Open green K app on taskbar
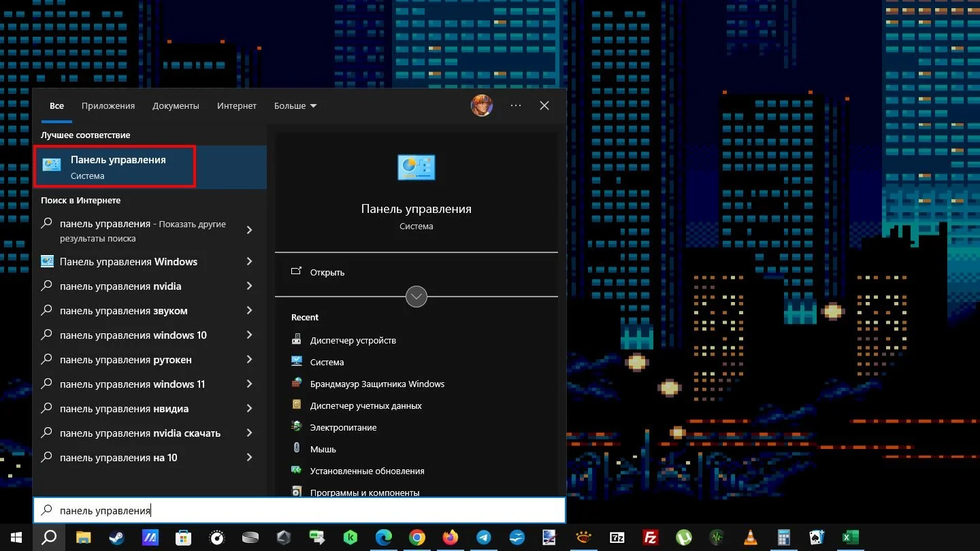Screen dimensions: 980x551 350,537
